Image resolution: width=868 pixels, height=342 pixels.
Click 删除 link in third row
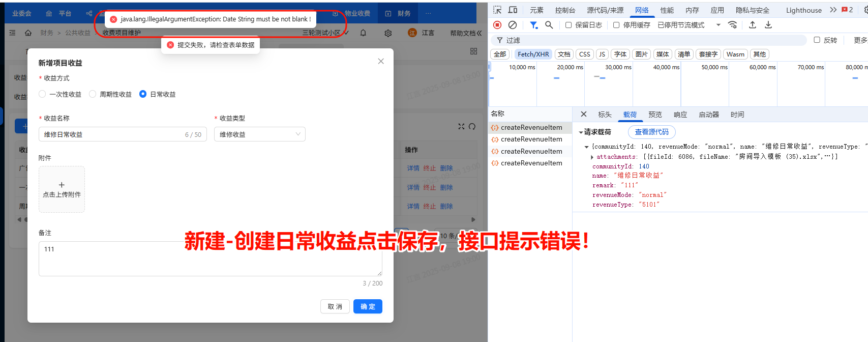click(x=446, y=206)
